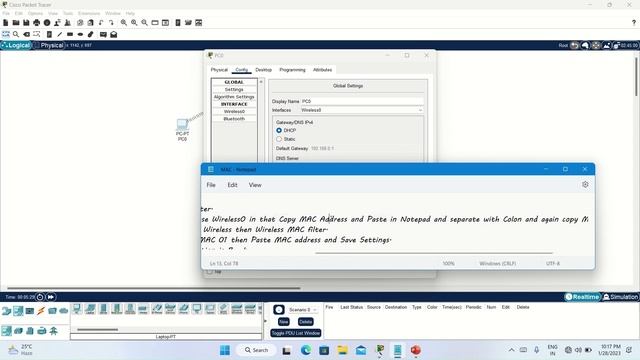Switch to the Physical workspace view
The width and height of the screenshot is (640, 360).
tap(49, 45)
